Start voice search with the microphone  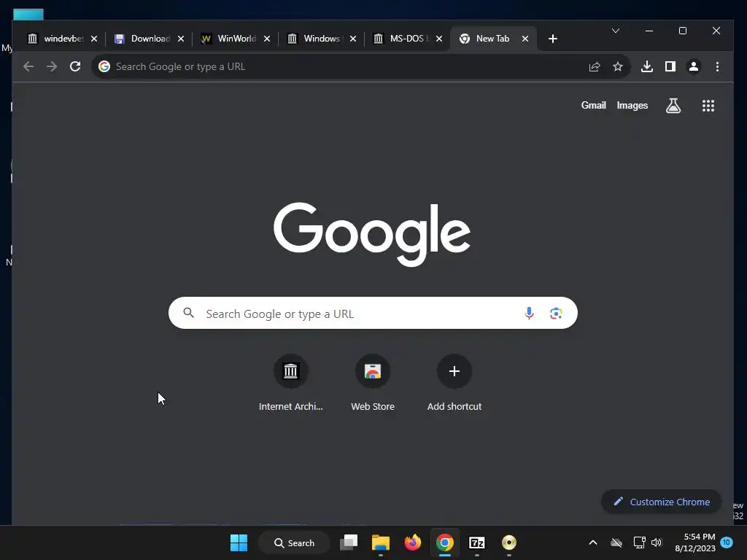click(x=529, y=314)
